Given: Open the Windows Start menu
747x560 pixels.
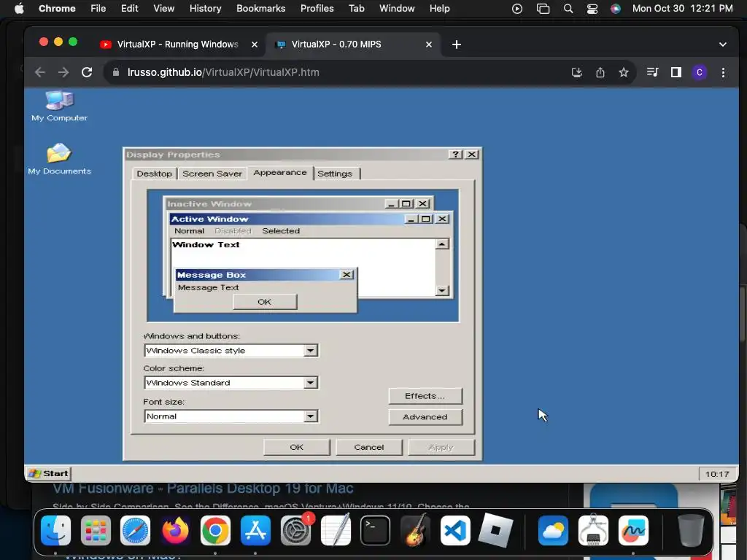Looking at the screenshot, I should coord(49,473).
